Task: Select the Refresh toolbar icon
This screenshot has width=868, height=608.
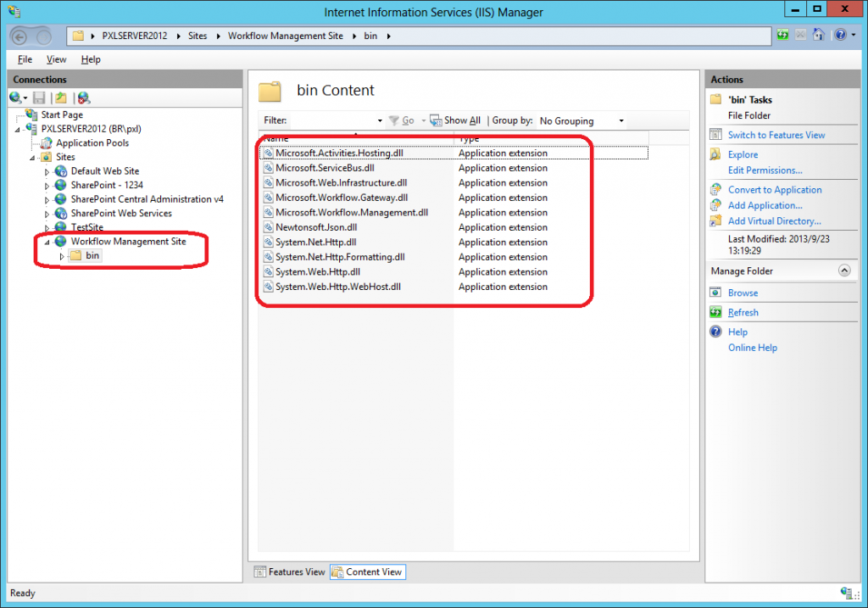Action: coord(782,35)
